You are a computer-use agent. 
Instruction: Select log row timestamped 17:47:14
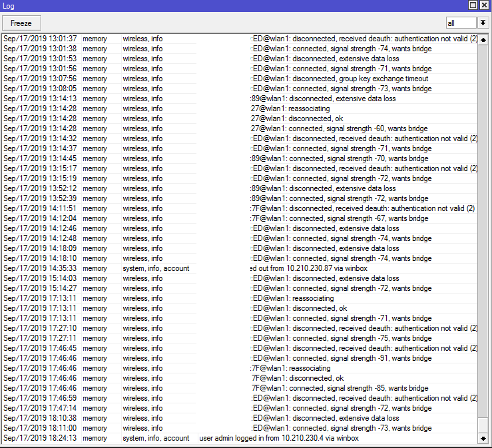coord(240,409)
